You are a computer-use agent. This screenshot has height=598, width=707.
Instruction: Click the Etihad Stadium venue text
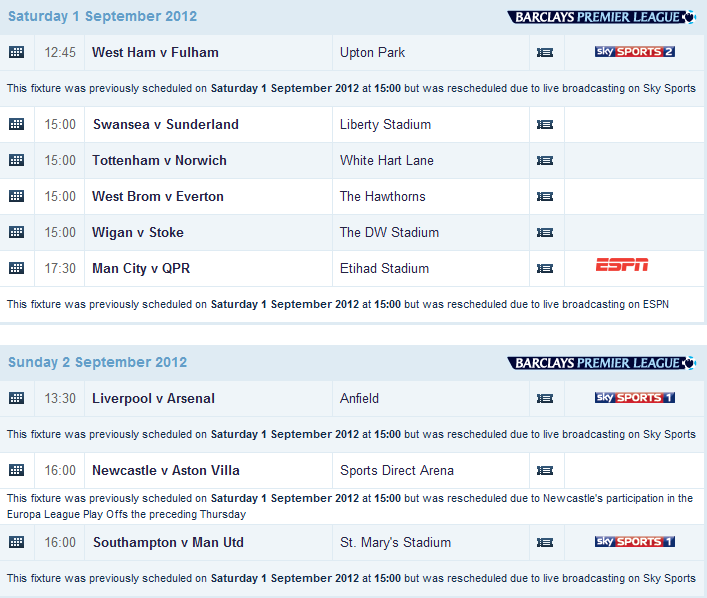point(384,268)
